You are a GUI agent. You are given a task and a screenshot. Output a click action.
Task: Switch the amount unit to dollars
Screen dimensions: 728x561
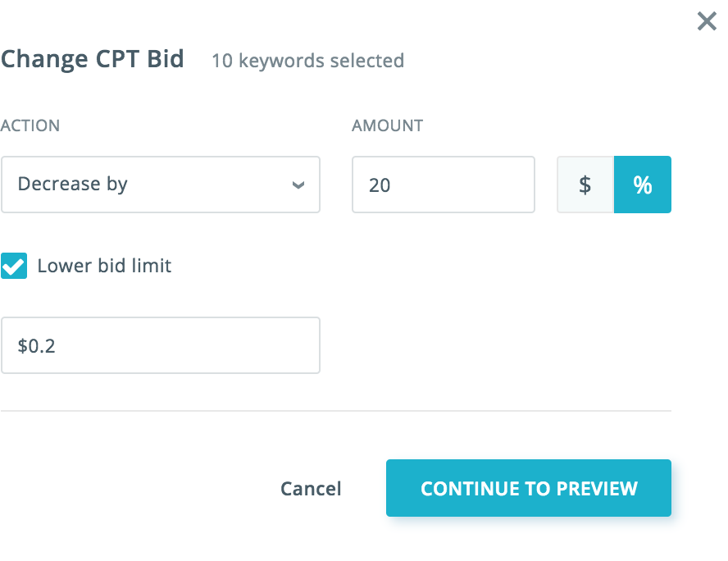585,185
